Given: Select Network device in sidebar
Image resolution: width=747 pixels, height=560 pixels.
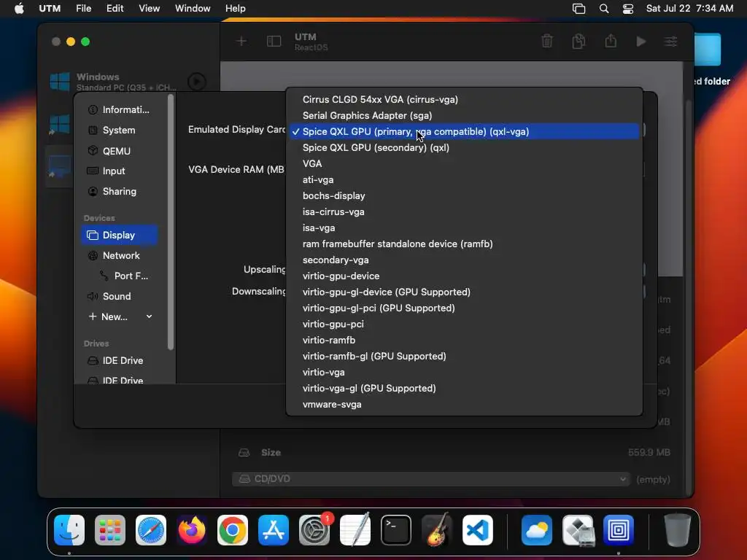Looking at the screenshot, I should [119, 256].
